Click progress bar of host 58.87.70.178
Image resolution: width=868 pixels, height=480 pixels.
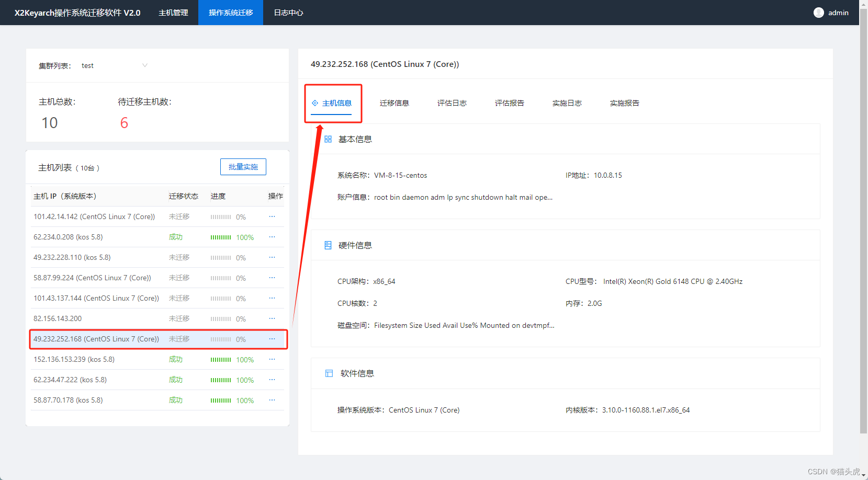(221, 401)
